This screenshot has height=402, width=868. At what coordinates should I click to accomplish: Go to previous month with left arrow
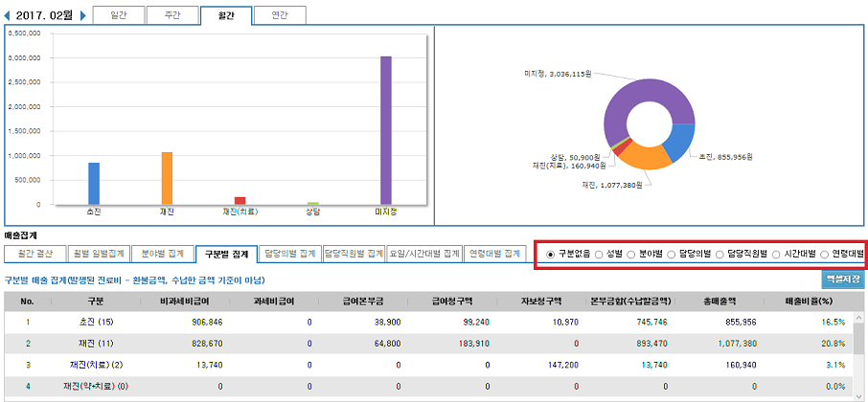tap(9, 16)
